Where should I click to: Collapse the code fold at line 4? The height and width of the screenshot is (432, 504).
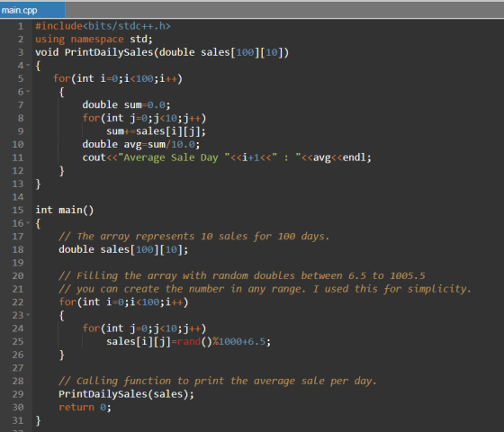tap(28, 65)
